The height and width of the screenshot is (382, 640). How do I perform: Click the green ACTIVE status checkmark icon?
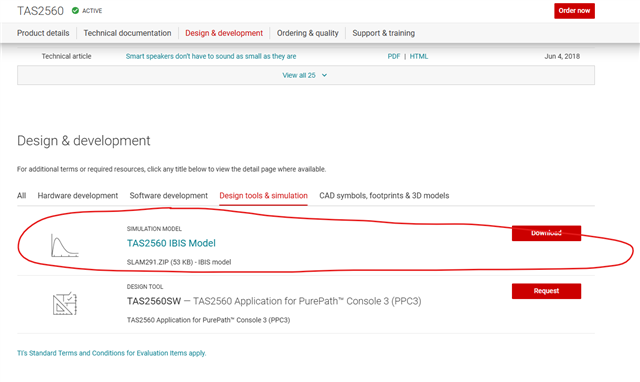click(x=75, y=11)
